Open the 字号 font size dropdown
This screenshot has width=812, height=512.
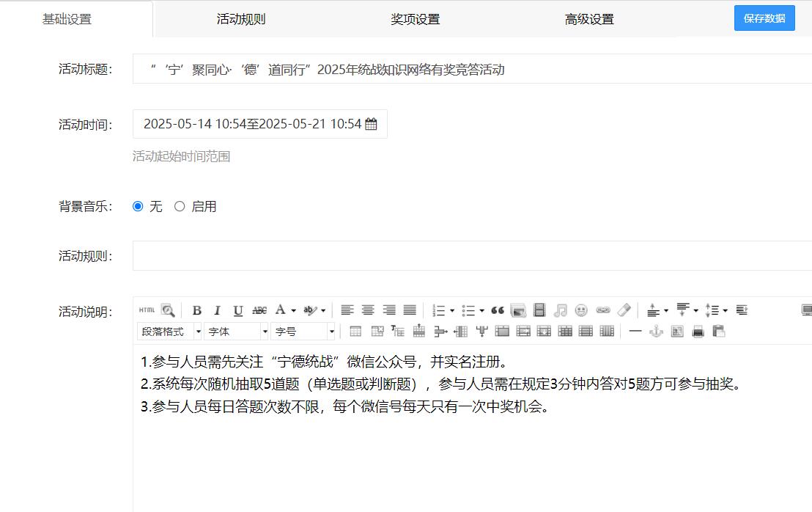point(303,332)
